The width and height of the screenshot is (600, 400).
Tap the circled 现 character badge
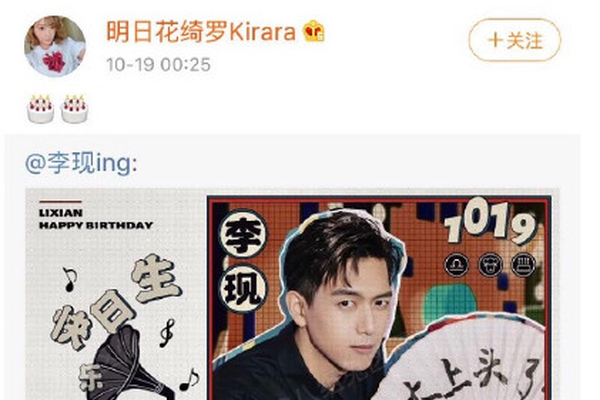[243, 289]
